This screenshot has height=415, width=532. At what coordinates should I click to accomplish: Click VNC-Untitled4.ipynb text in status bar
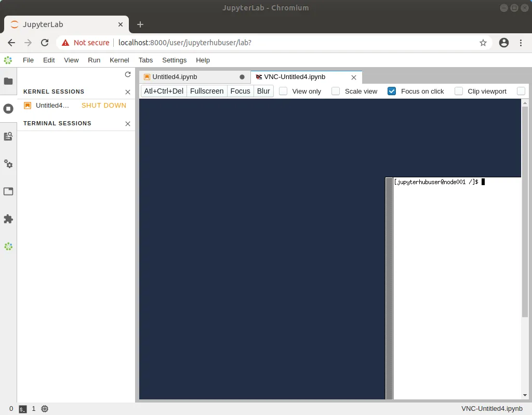click(x=491, y=409)
